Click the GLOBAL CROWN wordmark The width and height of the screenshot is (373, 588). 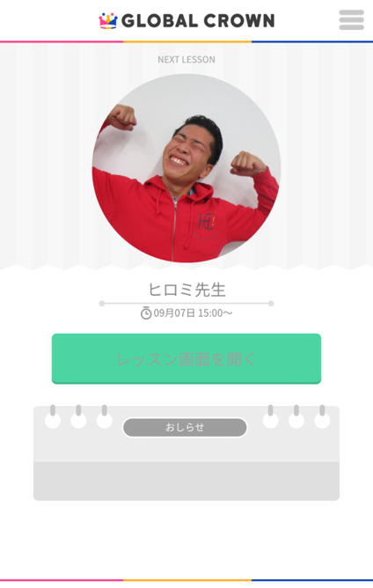(198, 20)
